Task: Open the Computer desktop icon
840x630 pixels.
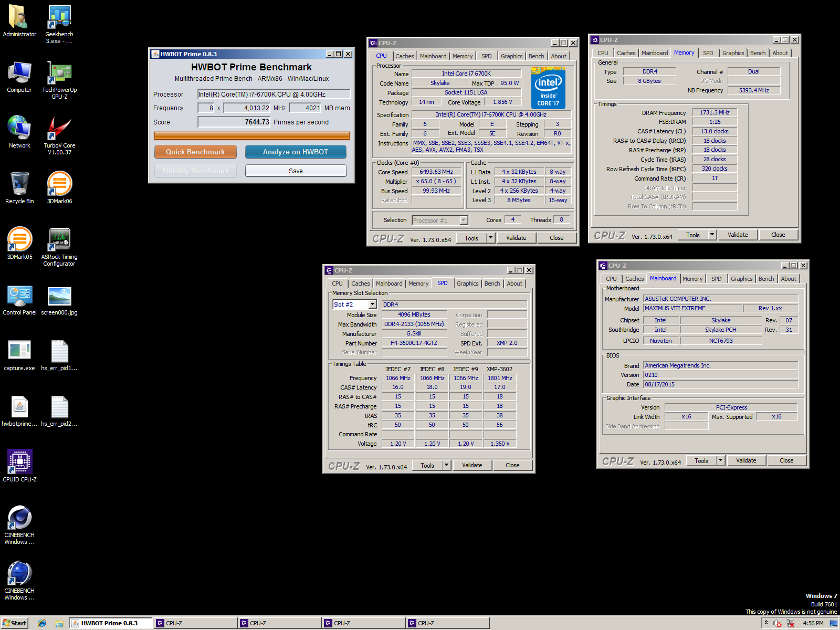Action: pyautogui.click(x=19, y=77)
